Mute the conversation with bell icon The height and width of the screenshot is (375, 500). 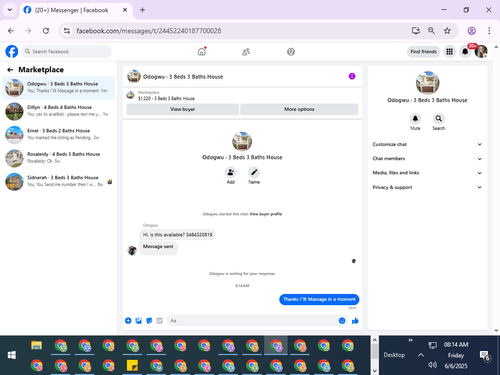[x=415, y=118]
